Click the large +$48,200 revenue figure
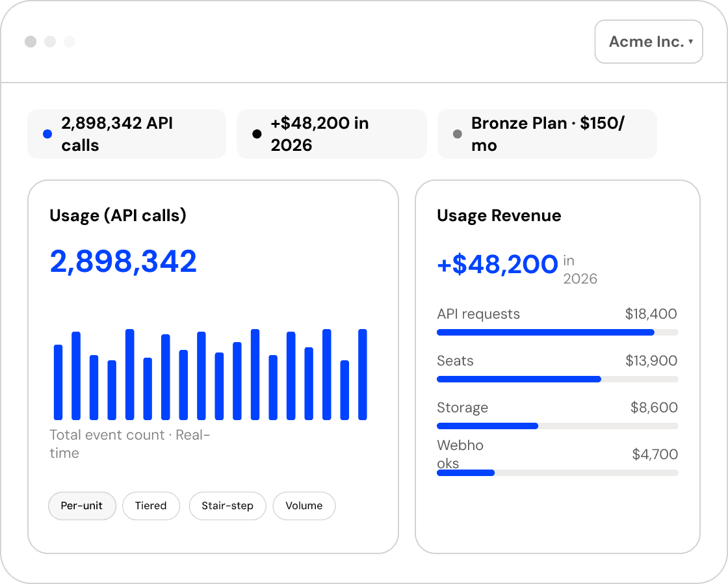This screenshot has height=584, width=728. pos(497,264)
